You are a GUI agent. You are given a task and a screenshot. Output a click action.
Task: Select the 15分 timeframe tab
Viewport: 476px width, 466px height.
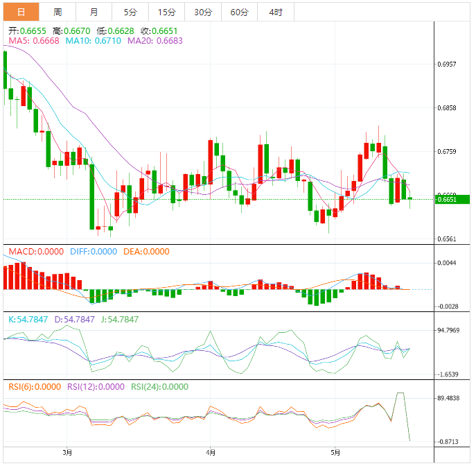tap(166, 12)
